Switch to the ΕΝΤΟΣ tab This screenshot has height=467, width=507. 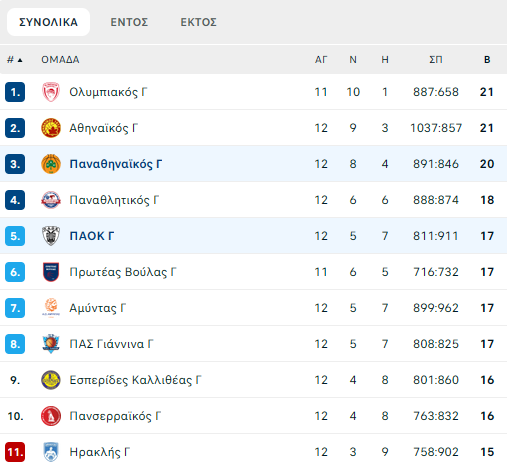coord(129,22)
